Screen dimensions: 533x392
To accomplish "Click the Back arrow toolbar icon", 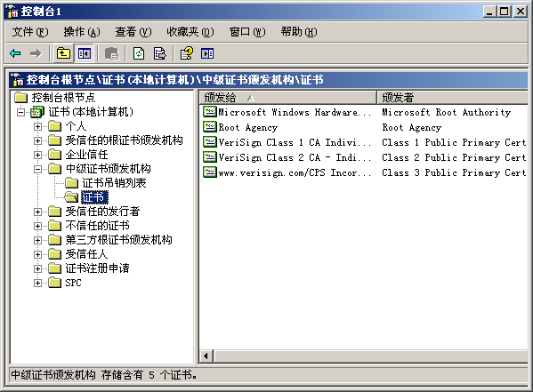I will [16, 53].
